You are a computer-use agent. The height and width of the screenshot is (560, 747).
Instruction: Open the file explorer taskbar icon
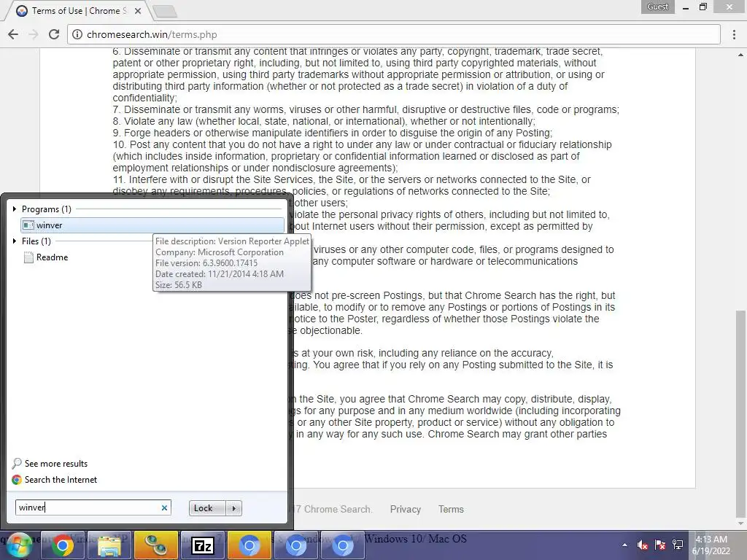tap(109, 545)
